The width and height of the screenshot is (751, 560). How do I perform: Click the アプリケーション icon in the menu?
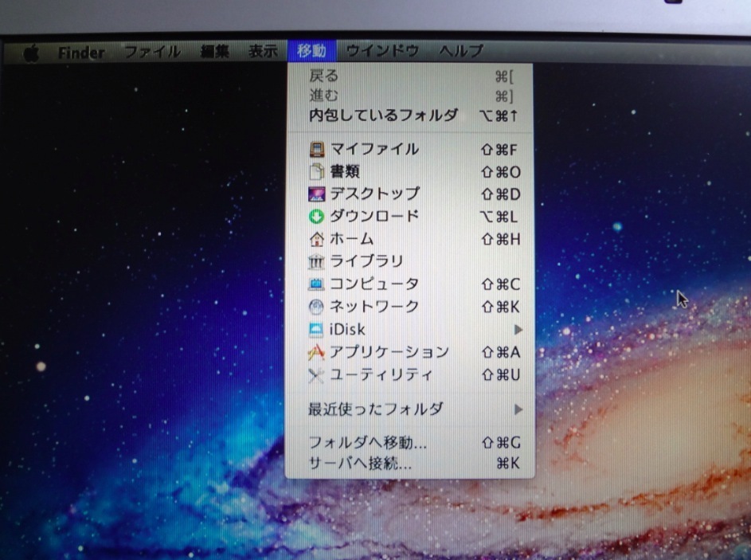(317, 352)
